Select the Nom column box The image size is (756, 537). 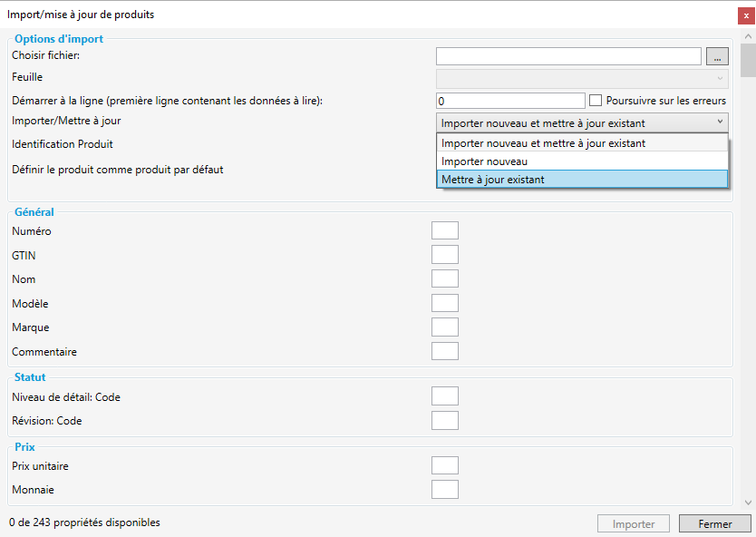(x=445, y=279)
